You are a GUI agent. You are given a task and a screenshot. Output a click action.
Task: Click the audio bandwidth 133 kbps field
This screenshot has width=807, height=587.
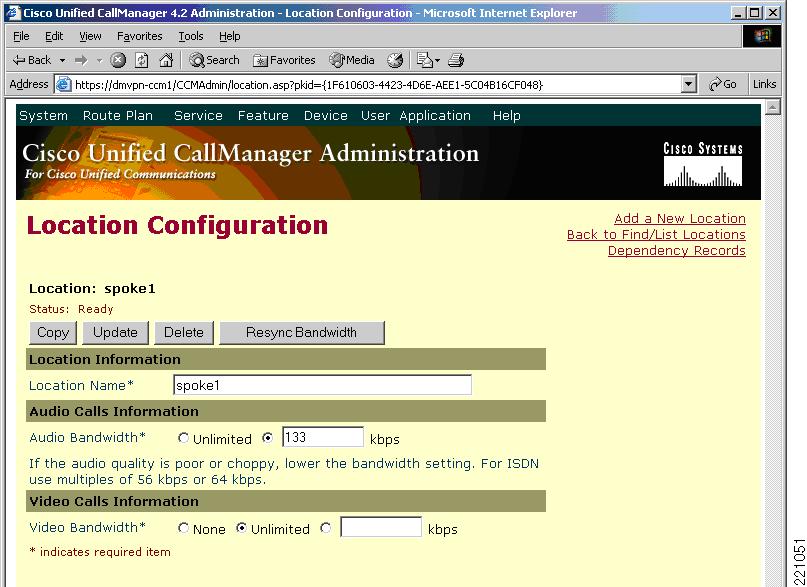click(x=323, y=437)
